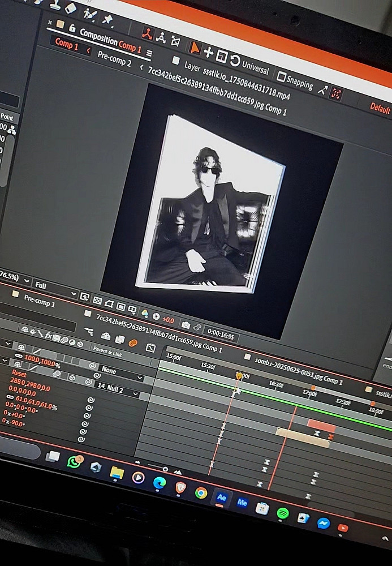Click the snapshot camera icon
The image size is (392, 566).
(186, 324)
